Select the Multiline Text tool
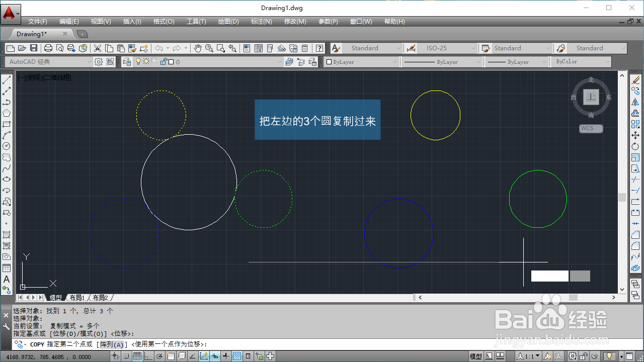The width and height of the screenshot is (644, 362). [7, 279]
